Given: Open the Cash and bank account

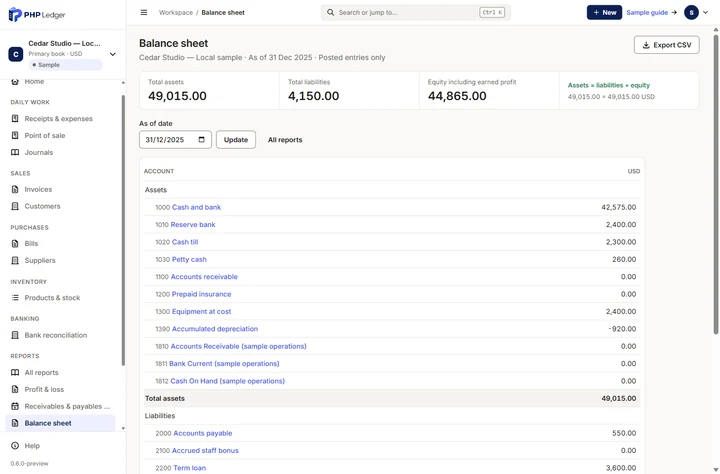Looking at the screenshot, I should coord(197,207).
